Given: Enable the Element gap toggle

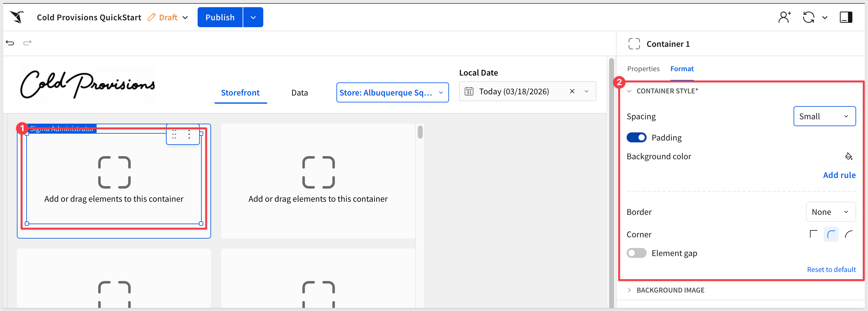Looking at the screenshot, I should [x=636, y=253].
